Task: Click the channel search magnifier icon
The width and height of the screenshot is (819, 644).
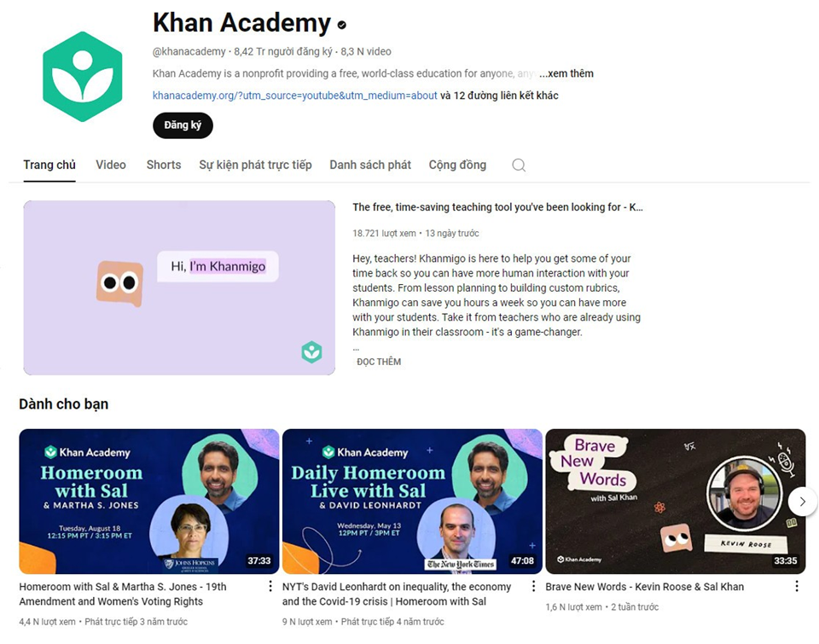Action: pos(519,165)
